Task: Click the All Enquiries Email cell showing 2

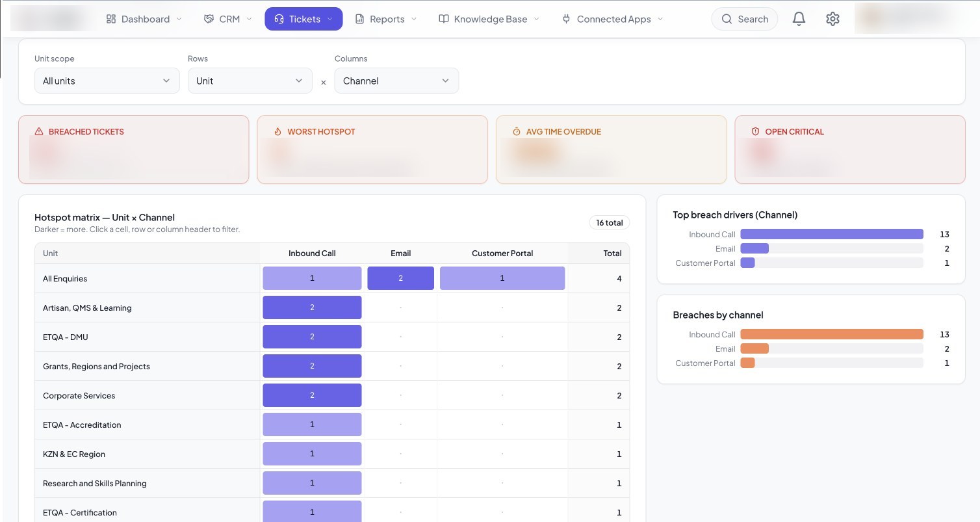Action: point(401,278)
